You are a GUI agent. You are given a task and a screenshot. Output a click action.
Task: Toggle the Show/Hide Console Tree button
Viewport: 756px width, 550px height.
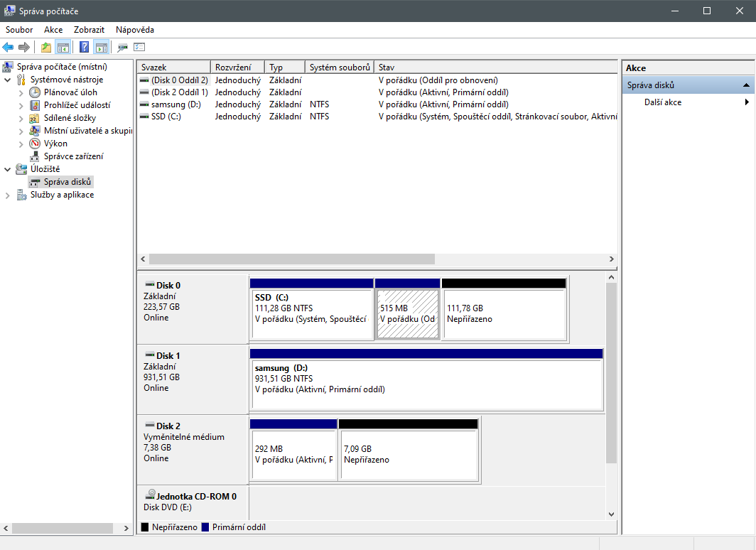tap(63, 48)
